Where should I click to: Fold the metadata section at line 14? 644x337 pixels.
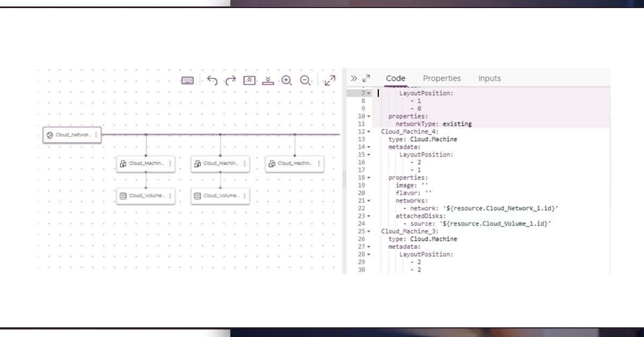[x=369, y=147]
